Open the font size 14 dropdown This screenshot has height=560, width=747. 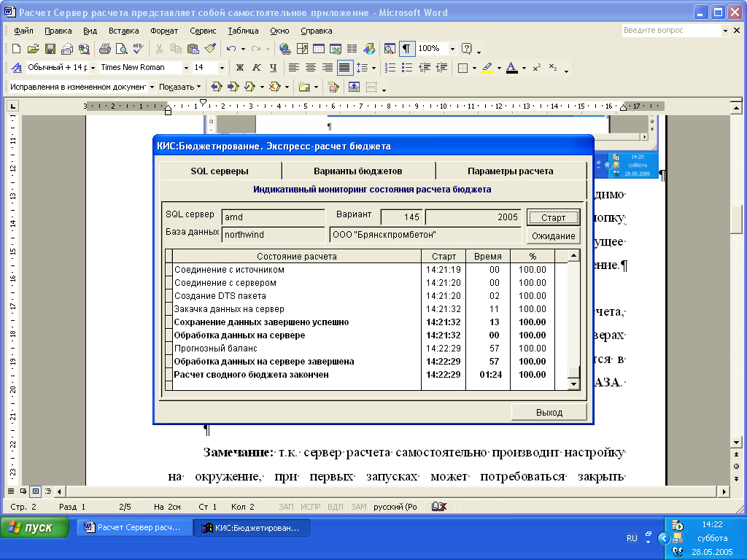tap(222, 68)
